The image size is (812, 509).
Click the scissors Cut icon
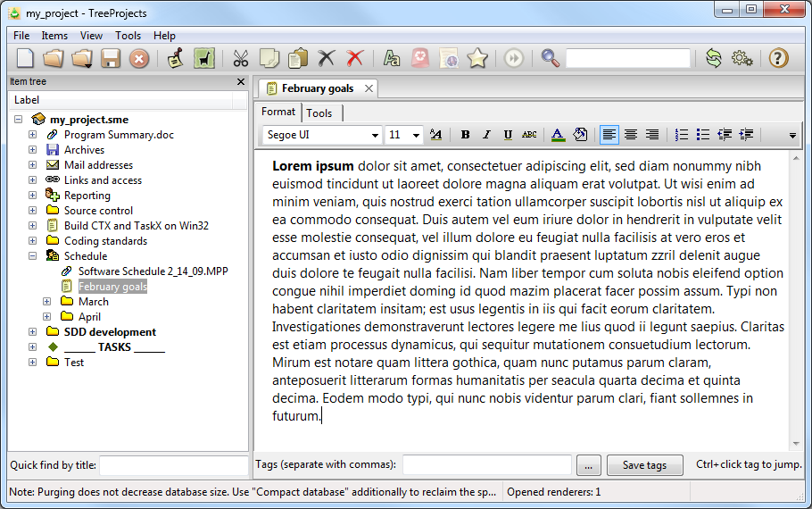[x=240, y=59]
